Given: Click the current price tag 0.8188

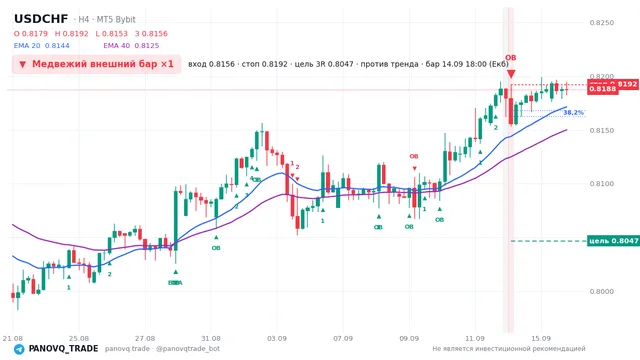Looking at the screenshot, I should tap(603, 89).
